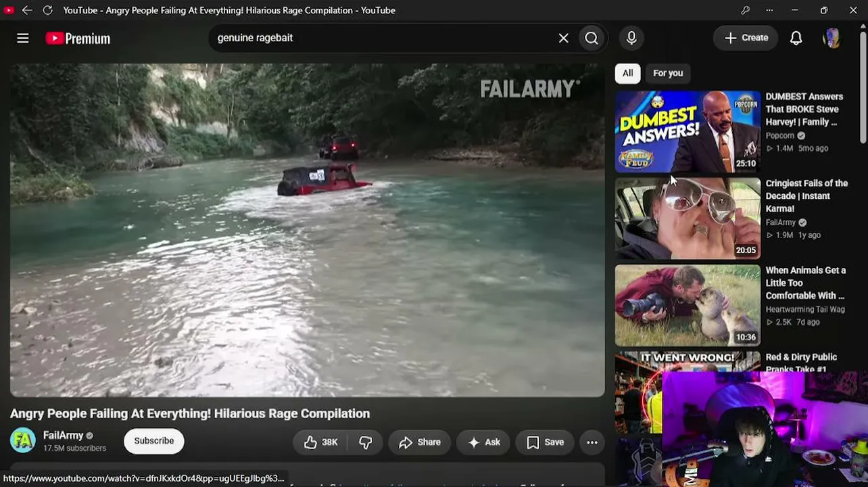Image resolution: width=868 pixels, height=487 pixels.
Task: Open the browser key/password icon
Action: click(745, 10)
